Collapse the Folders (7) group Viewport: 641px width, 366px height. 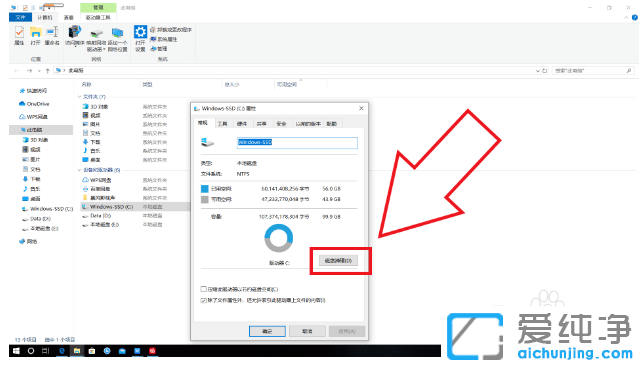pos(79,97)
